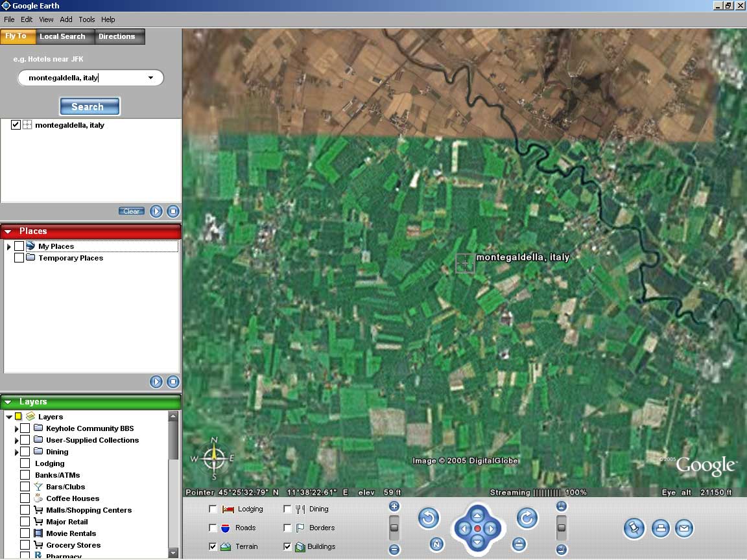Select the Fly To tab
This screenshot has width=747, height=560.
coord(17,36)
